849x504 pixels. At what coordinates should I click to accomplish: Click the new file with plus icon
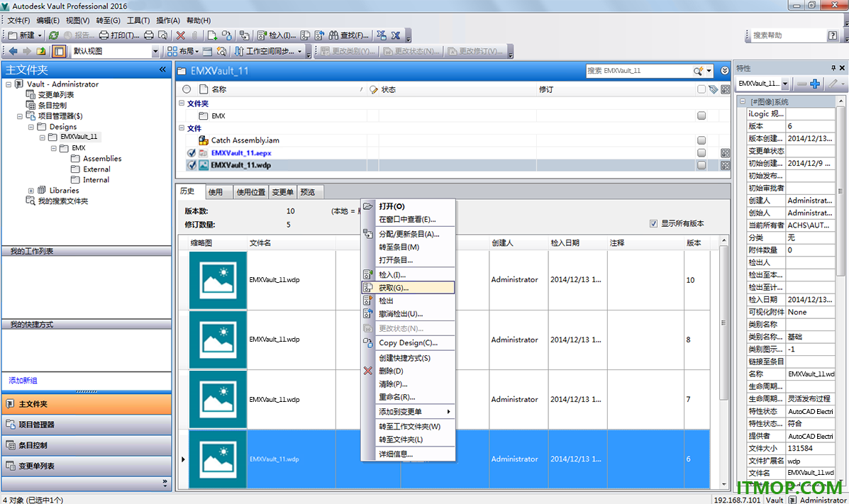[x=212, y=35]
